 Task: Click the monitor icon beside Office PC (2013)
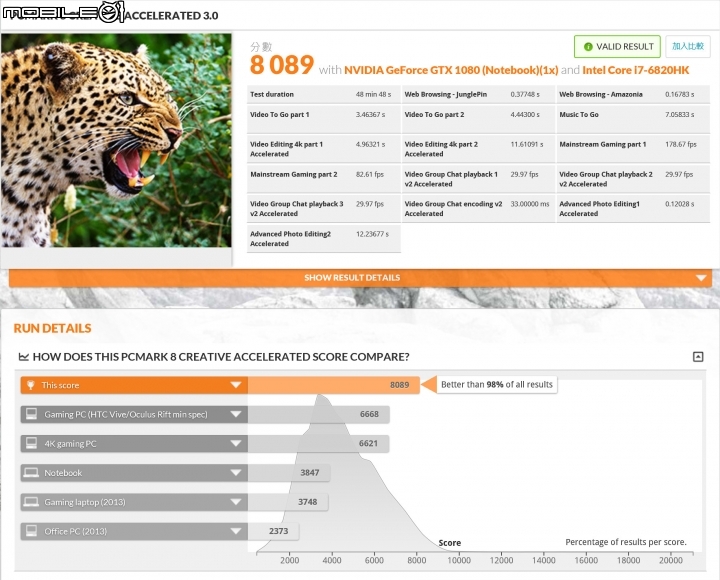(31, 531)
